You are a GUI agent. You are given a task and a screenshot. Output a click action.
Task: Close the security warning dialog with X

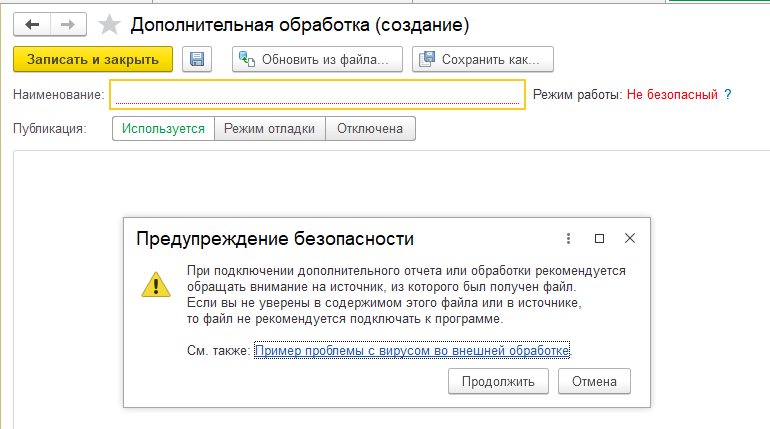(x=629, y=239)
